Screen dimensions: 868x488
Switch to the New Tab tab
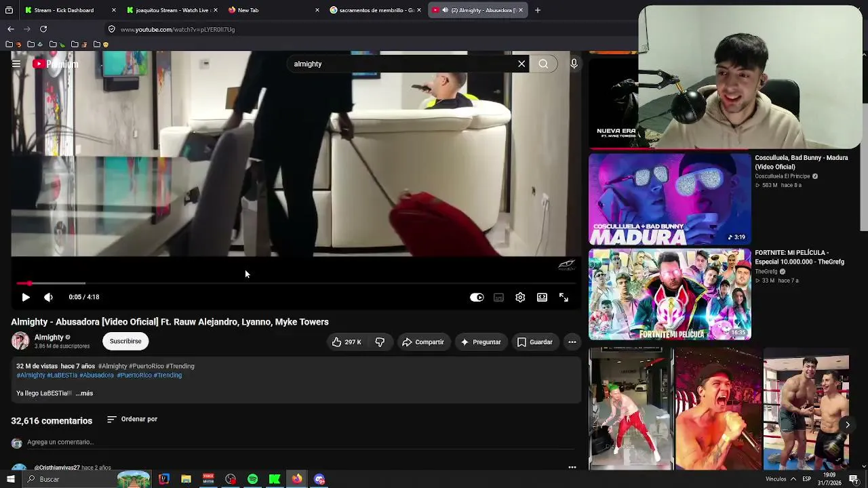click(x=271, y=10)
